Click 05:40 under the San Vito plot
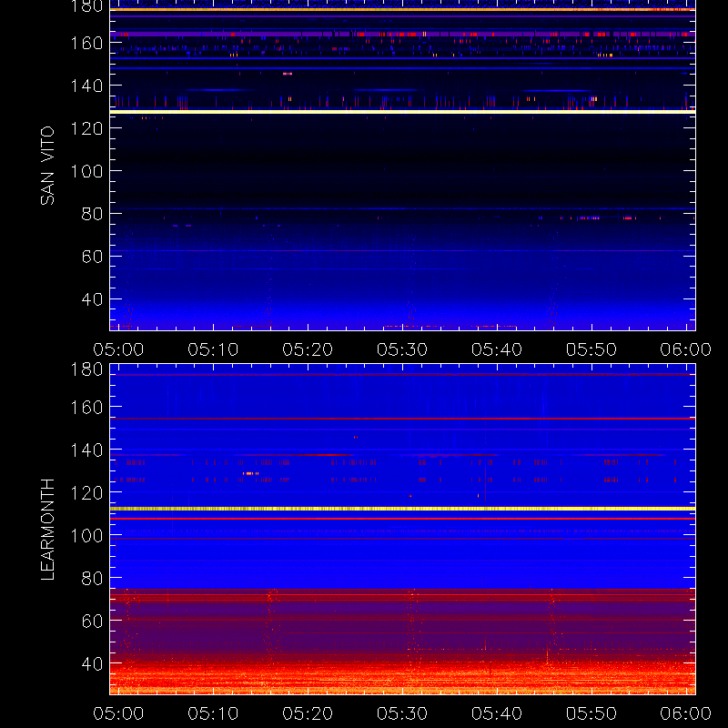728x728 pixels. tap(497, 349)
